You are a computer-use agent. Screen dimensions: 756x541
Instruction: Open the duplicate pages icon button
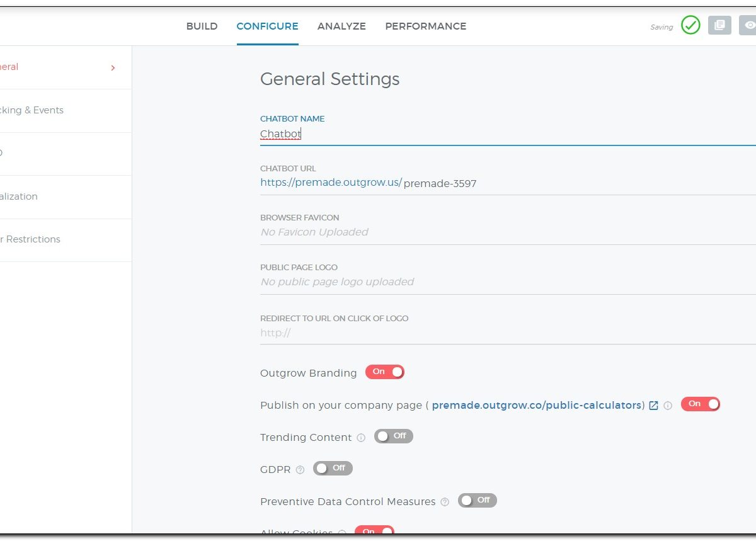tap(719, 26)
